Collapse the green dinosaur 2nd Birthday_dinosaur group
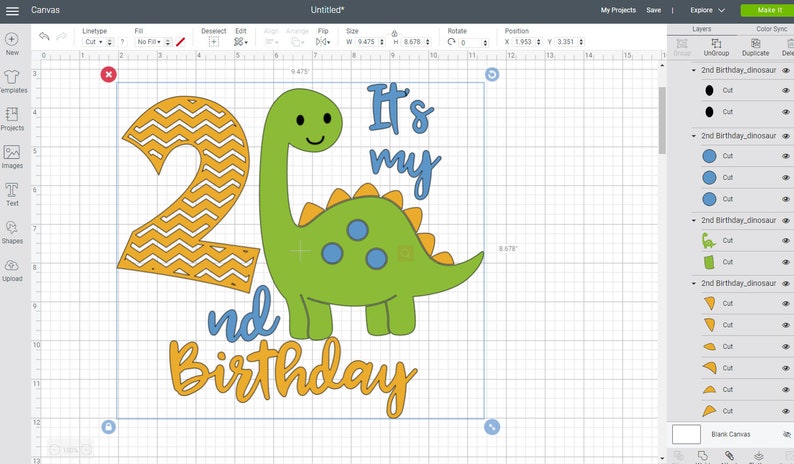The width and height of the screenshot is (794, 464). pos(694,220)
